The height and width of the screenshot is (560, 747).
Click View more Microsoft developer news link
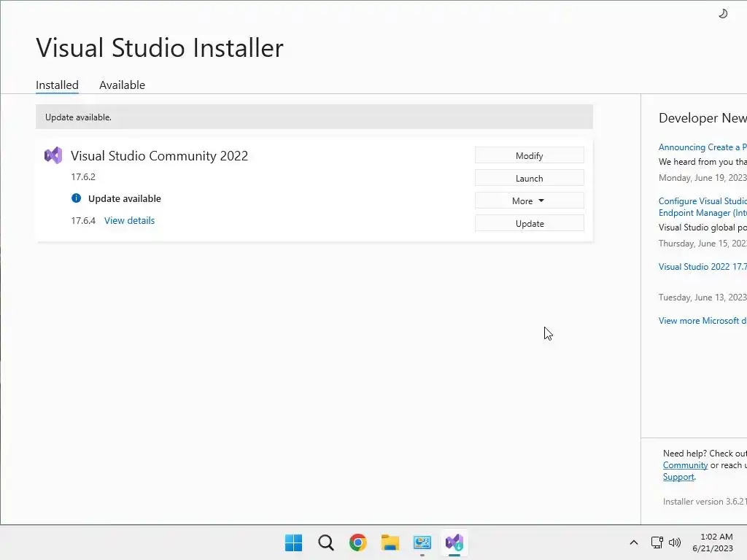coord(703,321)
